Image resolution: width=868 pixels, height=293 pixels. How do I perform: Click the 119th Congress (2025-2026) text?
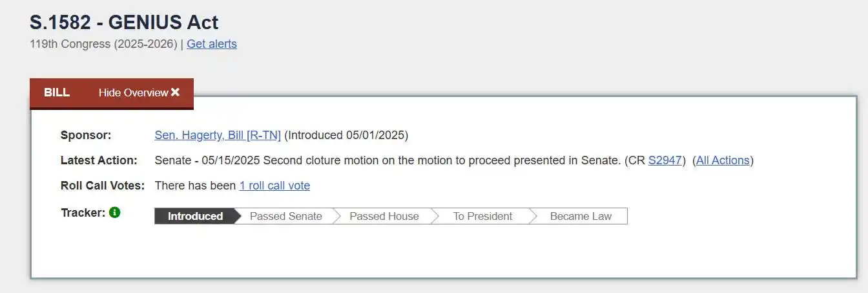103,44
